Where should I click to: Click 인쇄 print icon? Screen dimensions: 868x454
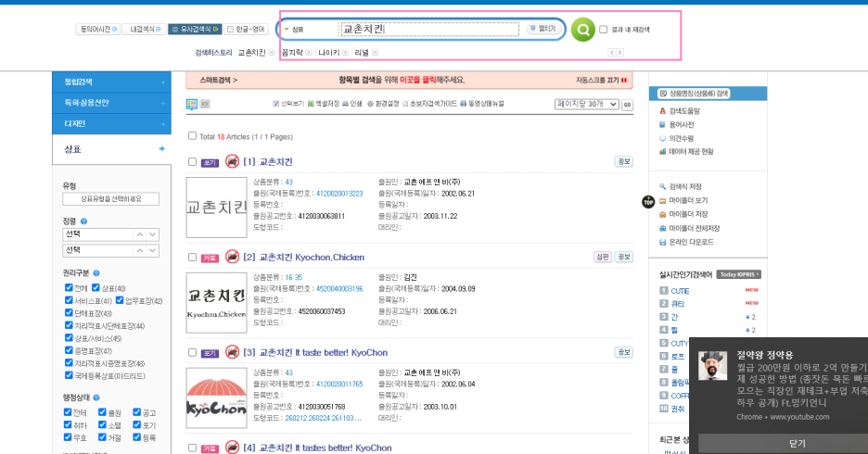[x=352, y=104]
